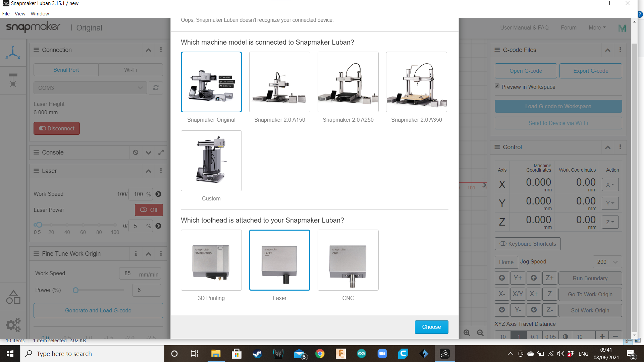Viewport: 644px width, 362px height.
Task: Collapse the Connection panel chevron
Action: (148, 50)
